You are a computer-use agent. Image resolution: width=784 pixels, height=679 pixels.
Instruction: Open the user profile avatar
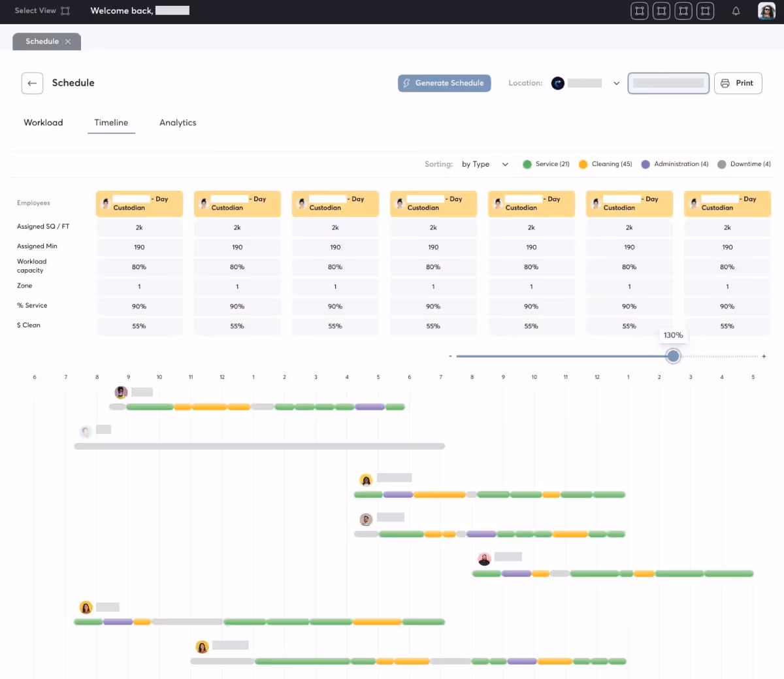[766, 11]
